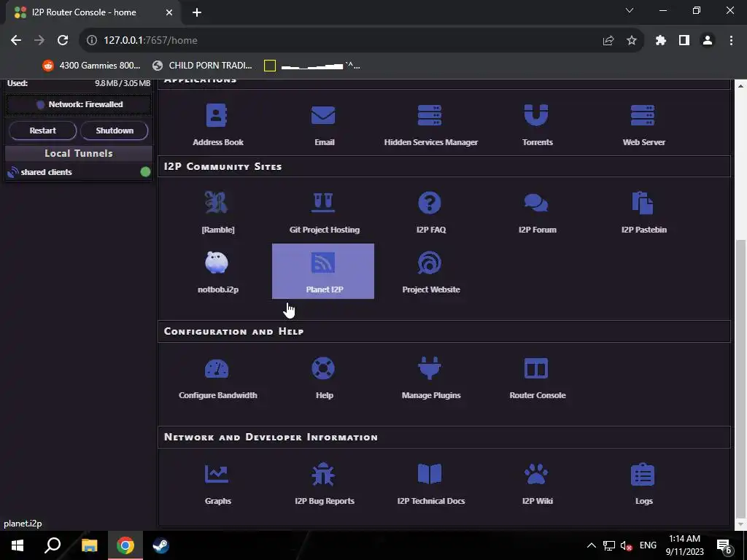View the router Logs
747x560 pixels.
click(x=643, y=484)
